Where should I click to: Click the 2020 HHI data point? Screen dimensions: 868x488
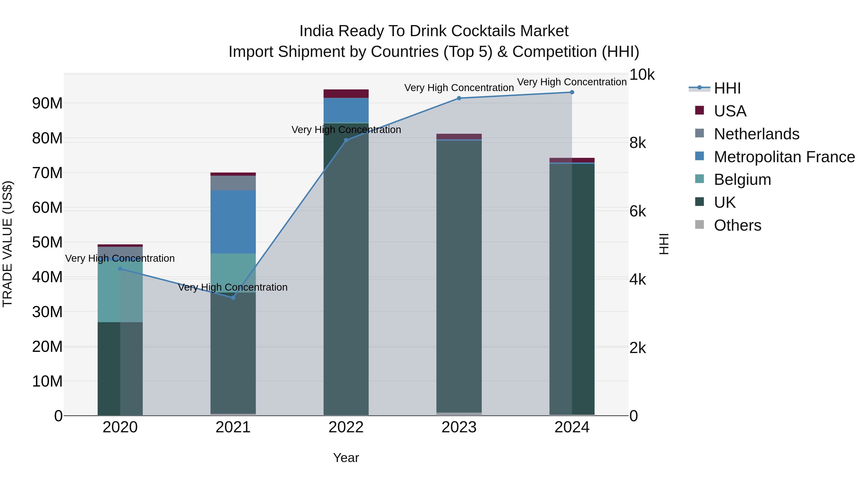pos(120,269)
